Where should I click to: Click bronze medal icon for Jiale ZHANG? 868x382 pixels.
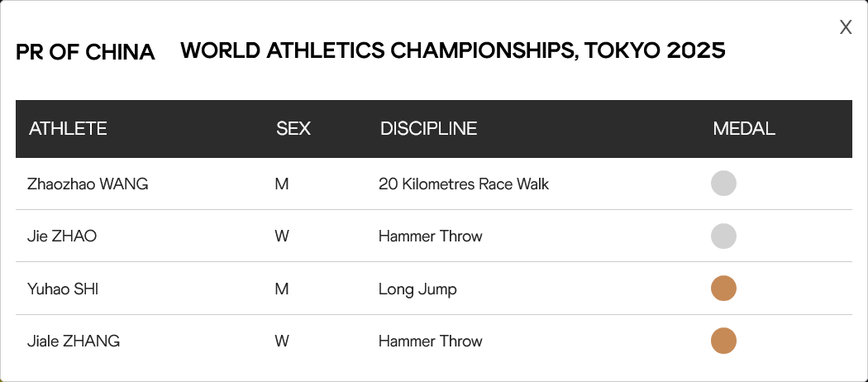click(723, 341)
